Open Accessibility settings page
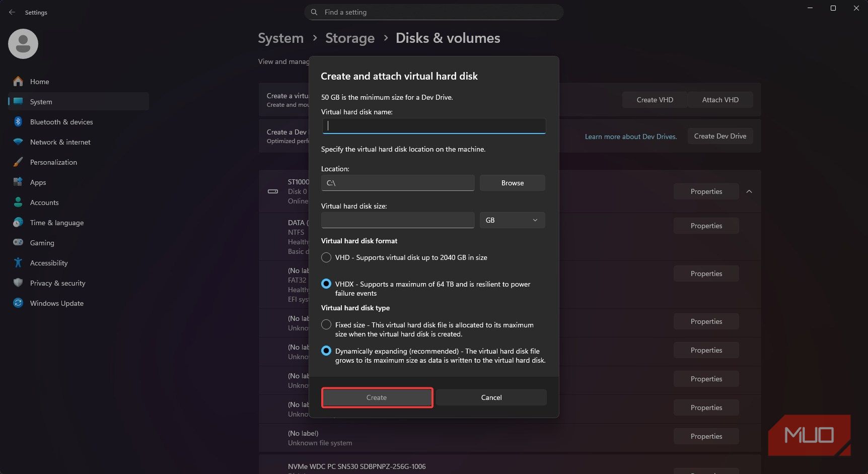 pyautogui.click(x=79, y=263)
